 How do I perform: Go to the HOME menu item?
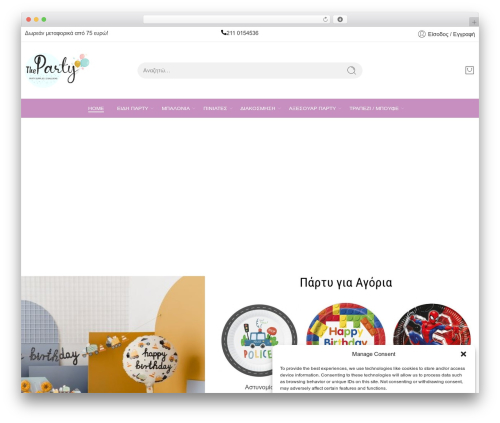tap(96, 108)
